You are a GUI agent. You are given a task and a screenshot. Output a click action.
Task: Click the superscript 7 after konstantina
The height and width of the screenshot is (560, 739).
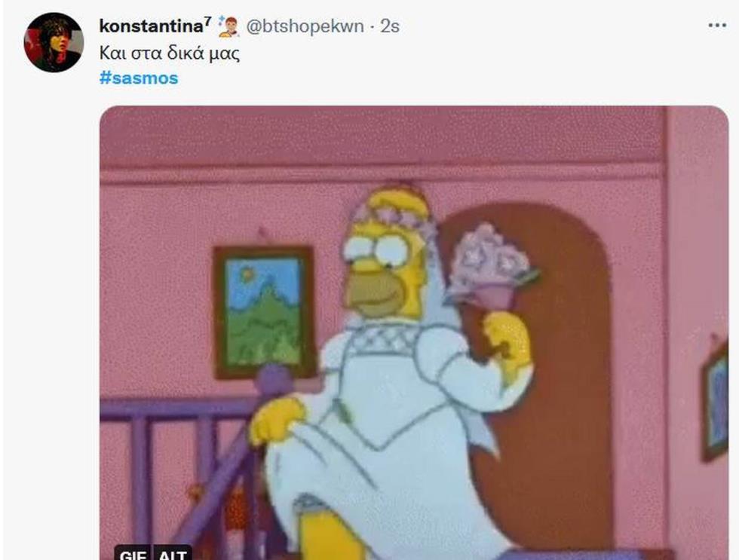pyautogui.click(x=208, y=20)
